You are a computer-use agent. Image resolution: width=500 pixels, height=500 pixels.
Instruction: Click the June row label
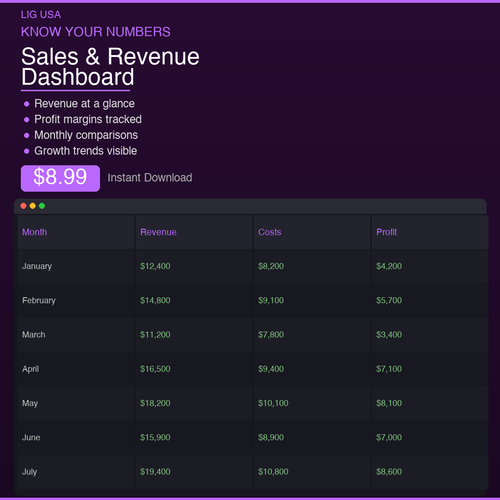[31, 437]
